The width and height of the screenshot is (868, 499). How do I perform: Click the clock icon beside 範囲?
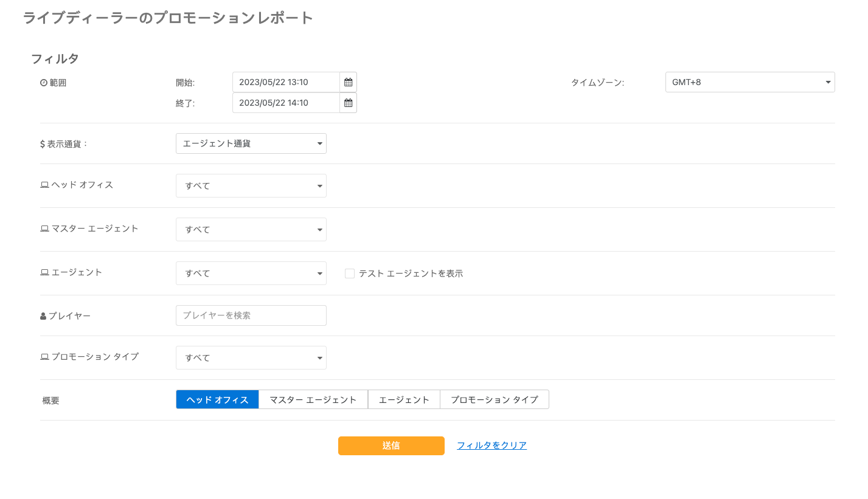click(43, 82)
